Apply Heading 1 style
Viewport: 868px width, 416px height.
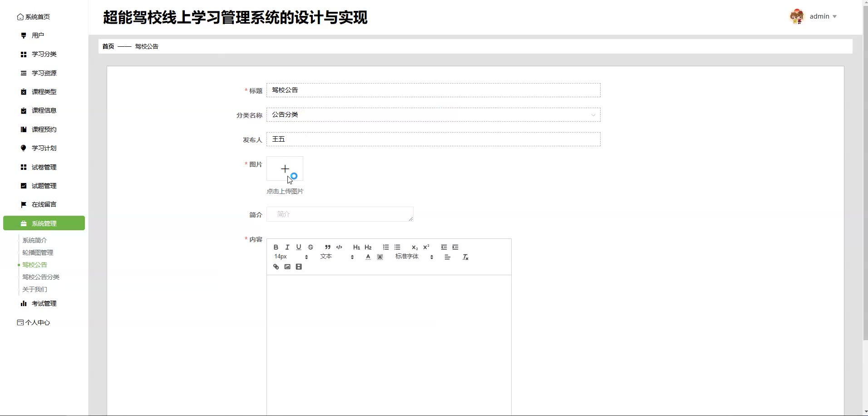(356, 247)
